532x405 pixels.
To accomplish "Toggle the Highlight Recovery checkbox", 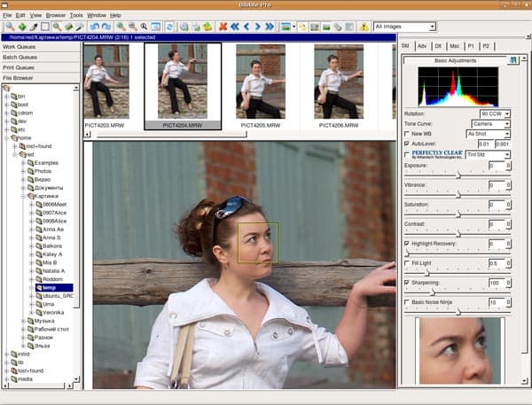I will click(406, 244).
